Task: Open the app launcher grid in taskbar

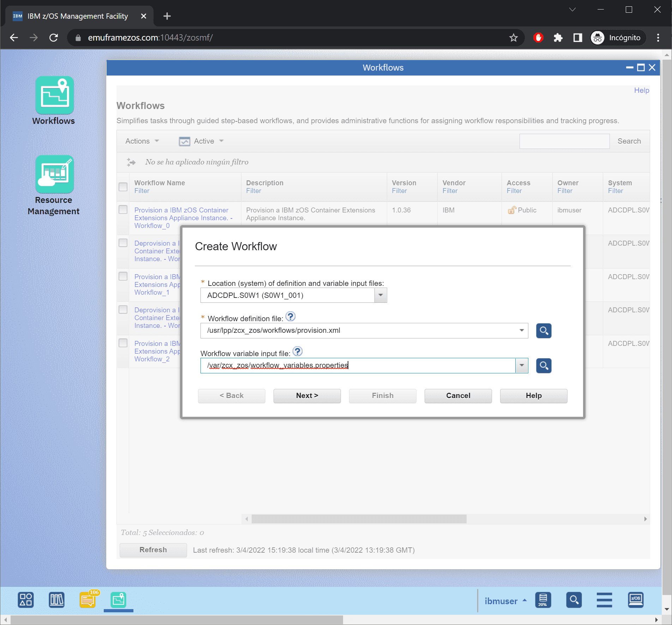Action: tap(26, 600)
